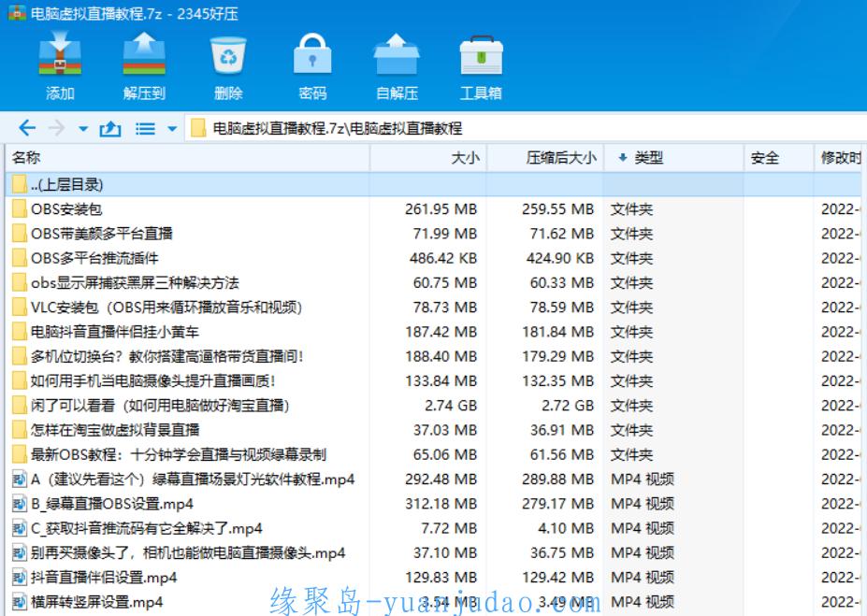Go back with the left arrow button

click(x=27, y=128)
